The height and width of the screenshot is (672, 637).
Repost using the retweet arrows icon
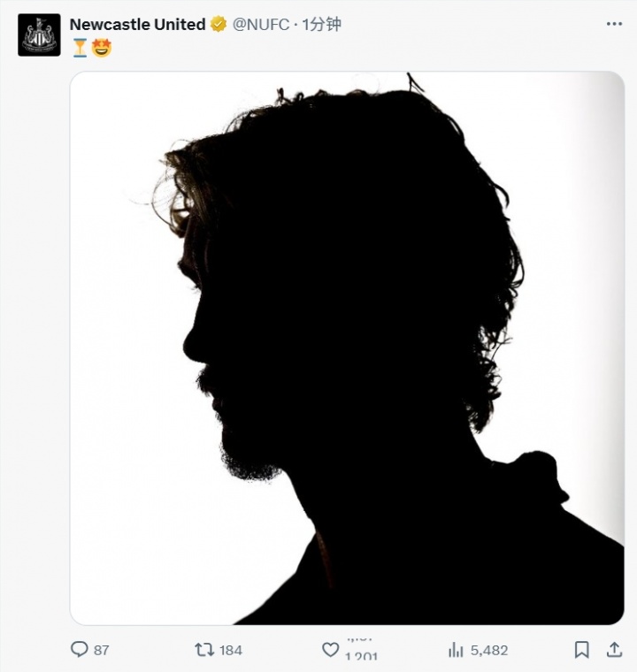(204, 650)
